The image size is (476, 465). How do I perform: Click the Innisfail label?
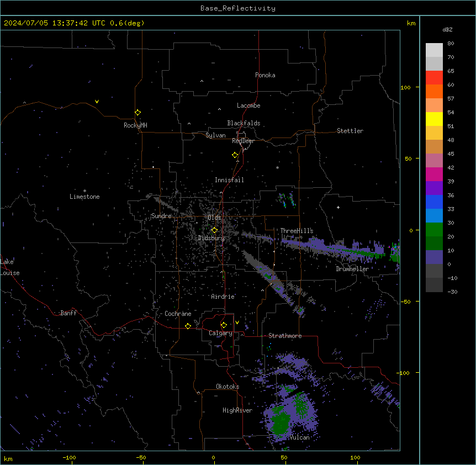(x=229, y=180)
